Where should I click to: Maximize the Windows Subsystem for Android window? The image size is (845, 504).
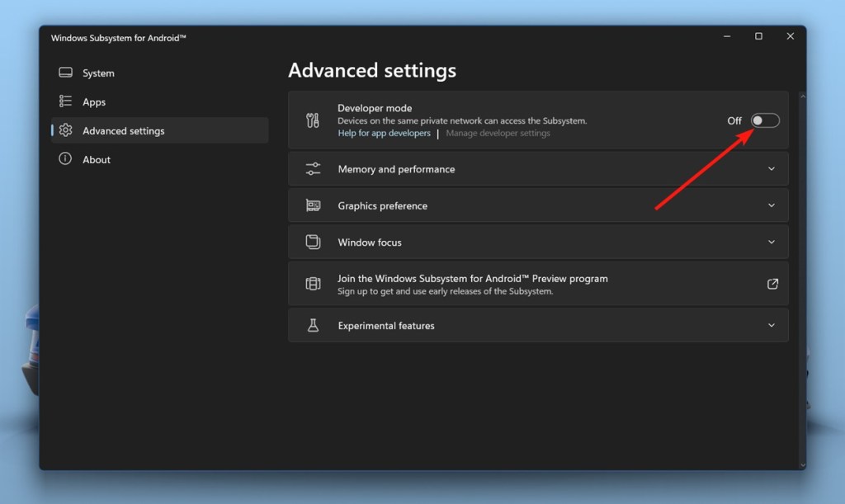pyautogui.click(x=758, y=36)
